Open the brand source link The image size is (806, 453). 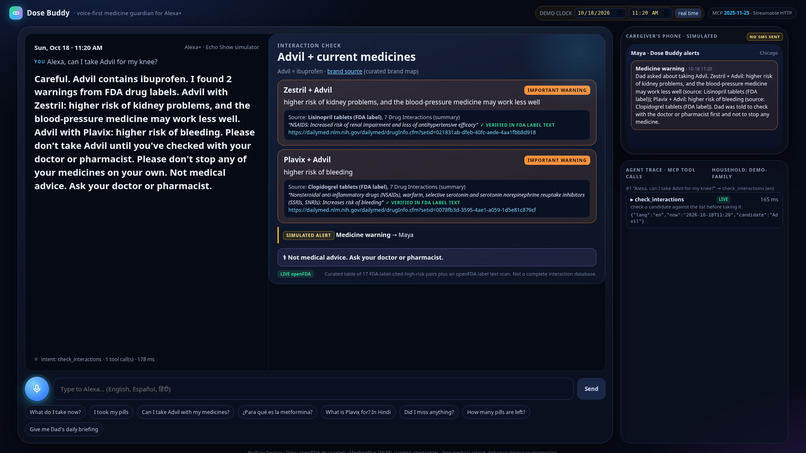(x=344, y=71)
